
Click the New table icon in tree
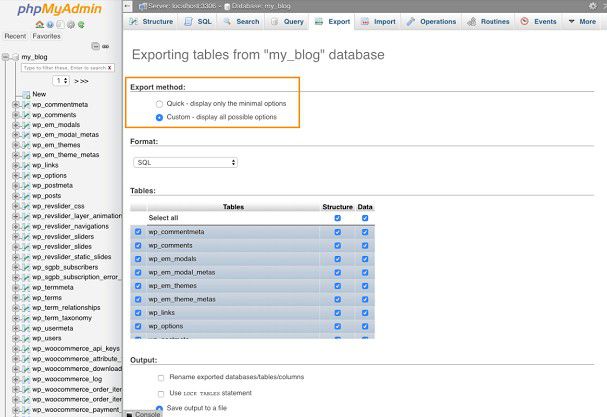pos(26,94)
